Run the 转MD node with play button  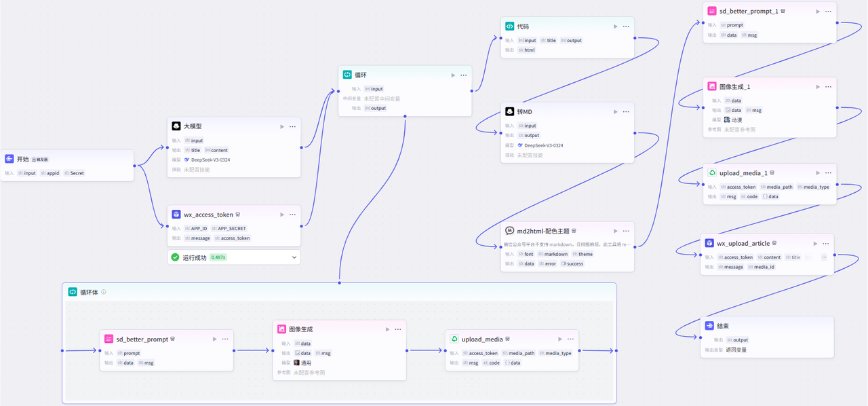click(616, 111)
